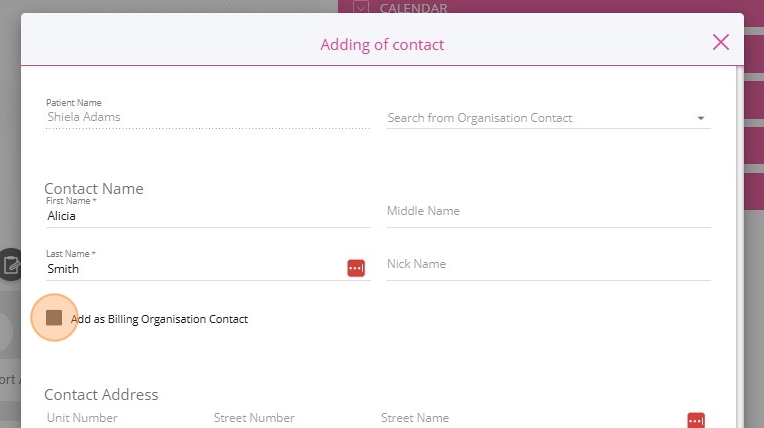The height and width of the screenshot is (428, 764).
Task: Click the 'Adding of contact' dialog title
Action: tap(382, 44)
